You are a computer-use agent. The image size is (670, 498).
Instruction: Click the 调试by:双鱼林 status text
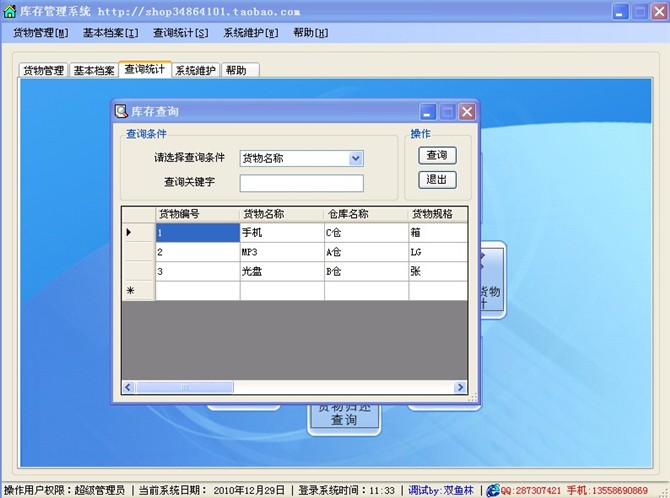[x=441, y=490]
